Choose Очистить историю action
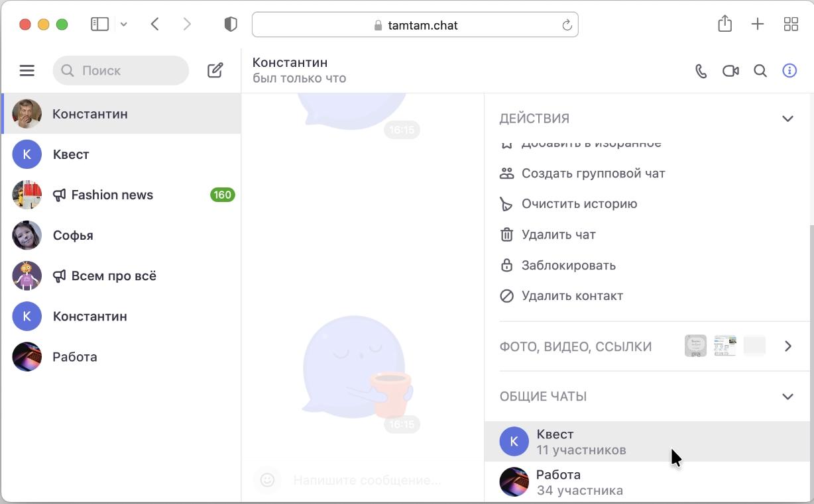The height and width of the screenshot is (504, 814). 579,204
